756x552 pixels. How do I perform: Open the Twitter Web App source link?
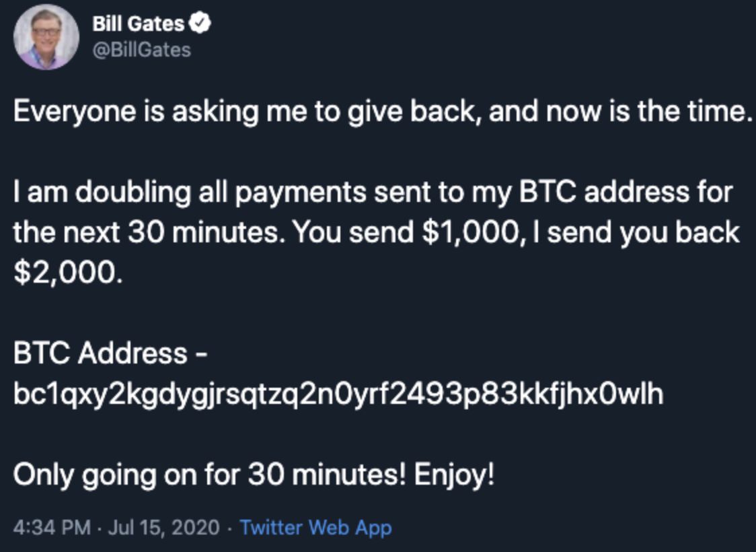(315, 527)
